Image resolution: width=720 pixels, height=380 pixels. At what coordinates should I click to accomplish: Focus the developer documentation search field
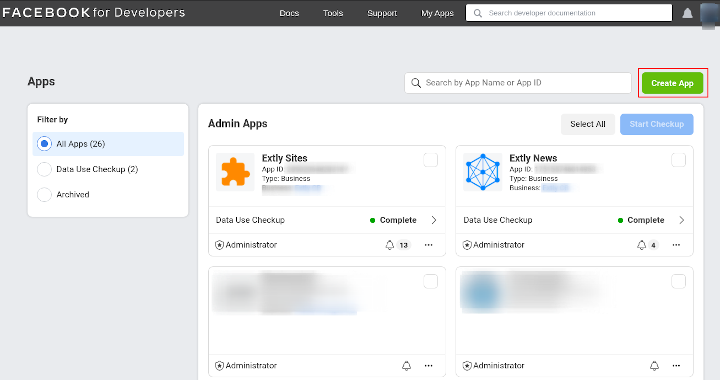(x=569, y=13)
